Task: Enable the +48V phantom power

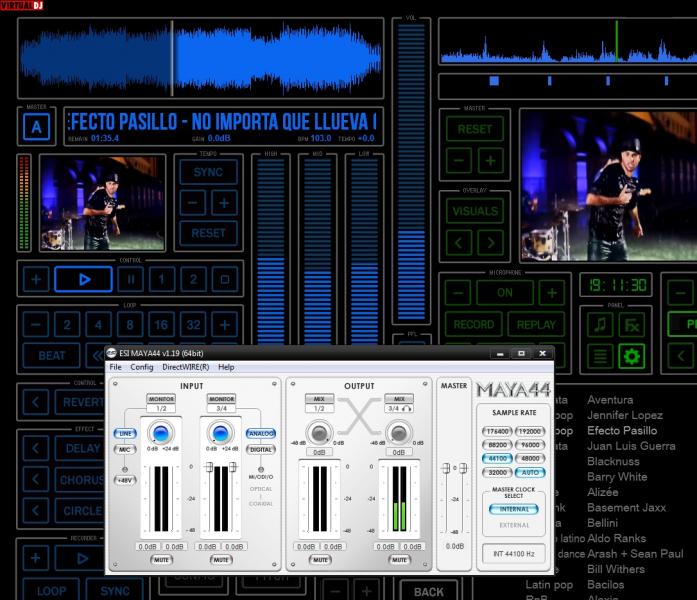Action: [x=125, y=480]
